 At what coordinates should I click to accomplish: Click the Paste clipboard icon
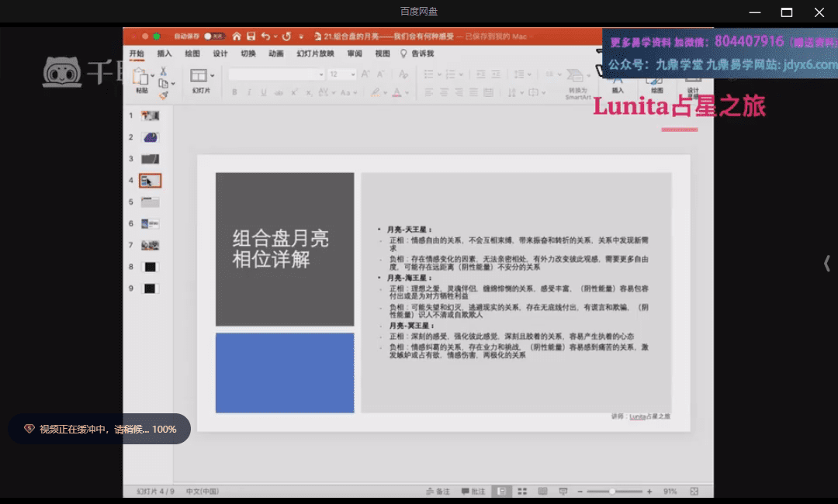point(141,77)
